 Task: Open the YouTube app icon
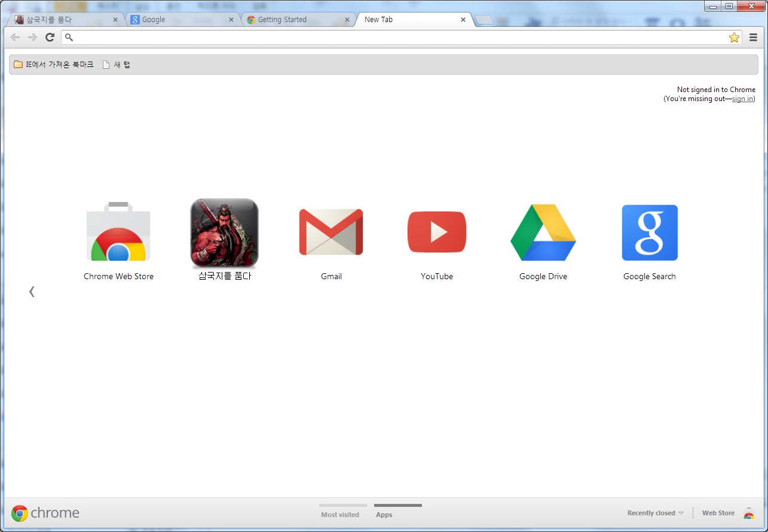coord(437,232)
